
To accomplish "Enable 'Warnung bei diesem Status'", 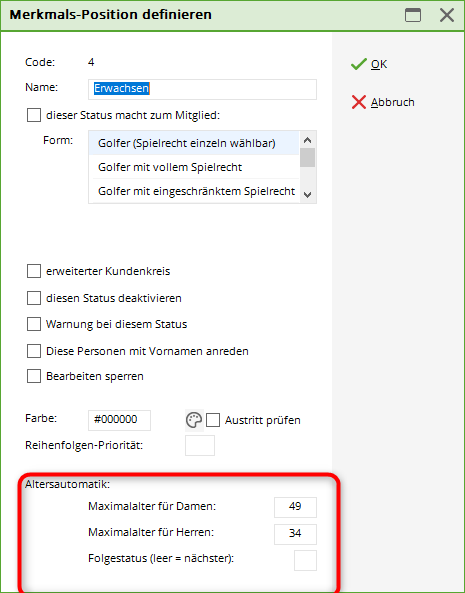I will point(34,324).
